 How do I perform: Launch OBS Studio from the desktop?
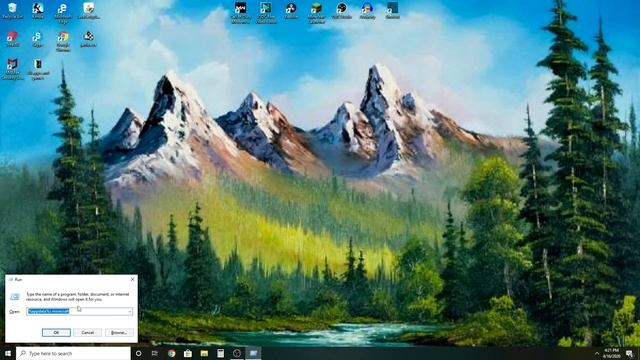[342, 11]
